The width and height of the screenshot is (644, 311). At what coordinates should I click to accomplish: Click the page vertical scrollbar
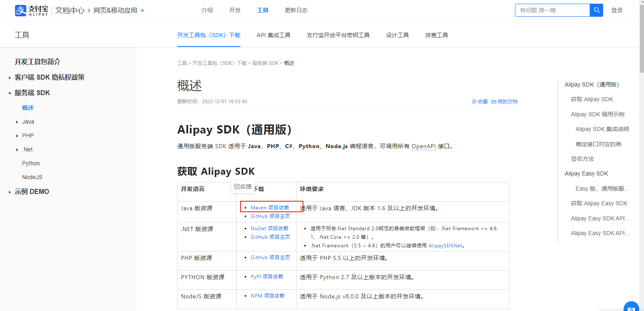[642, 39]
